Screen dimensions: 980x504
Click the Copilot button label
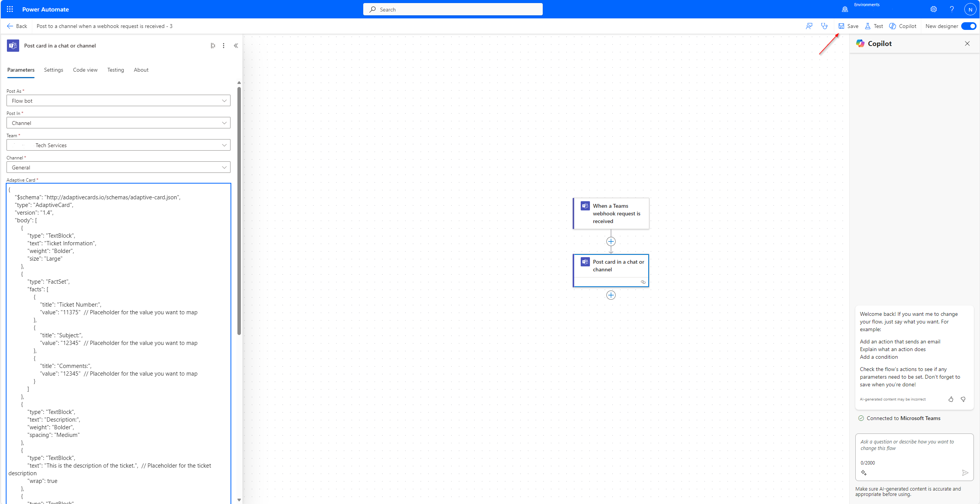click(x=908, y=26)
